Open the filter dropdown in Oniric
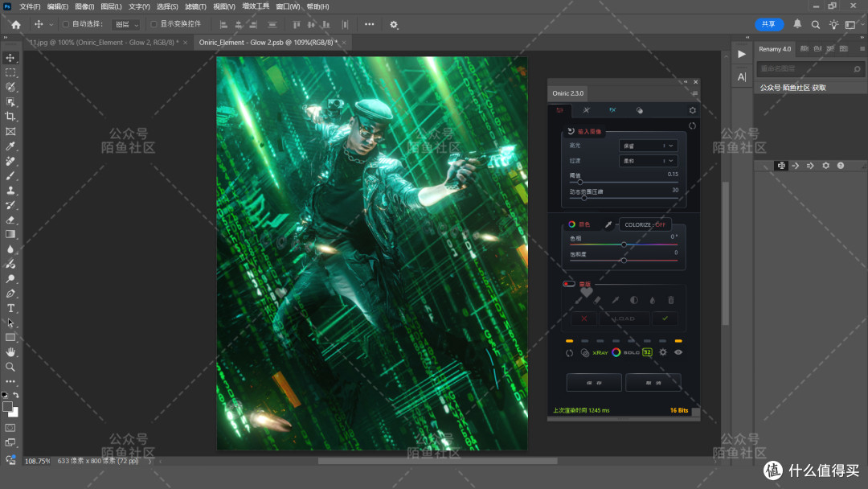Viewport: 868px width, 489px height. (648, 161)
